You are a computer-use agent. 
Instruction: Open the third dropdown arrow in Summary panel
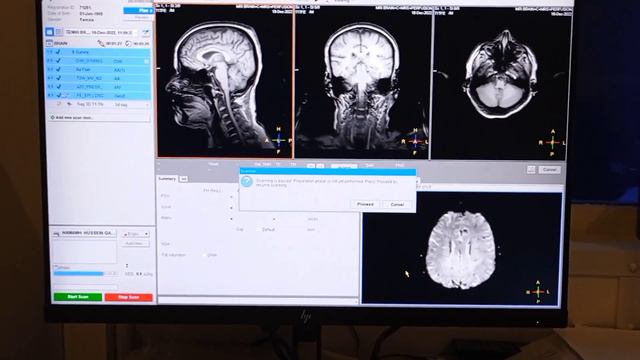click(231, 219)
